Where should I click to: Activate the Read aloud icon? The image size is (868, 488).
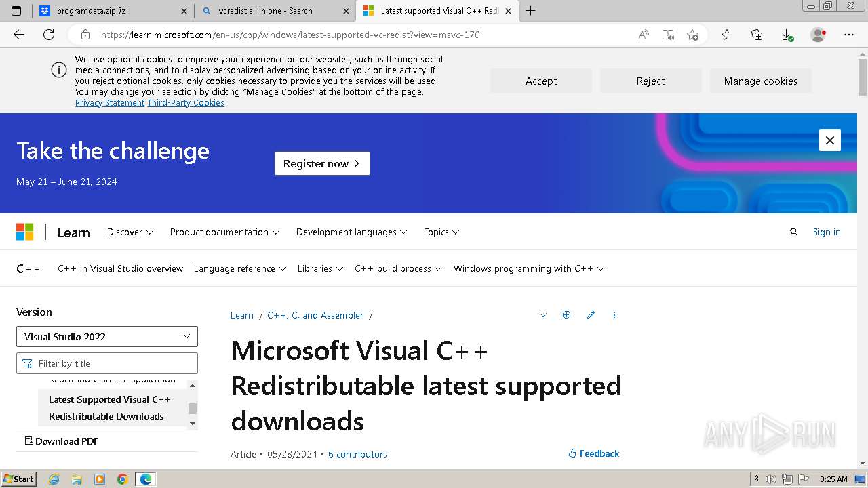(644, 35)
